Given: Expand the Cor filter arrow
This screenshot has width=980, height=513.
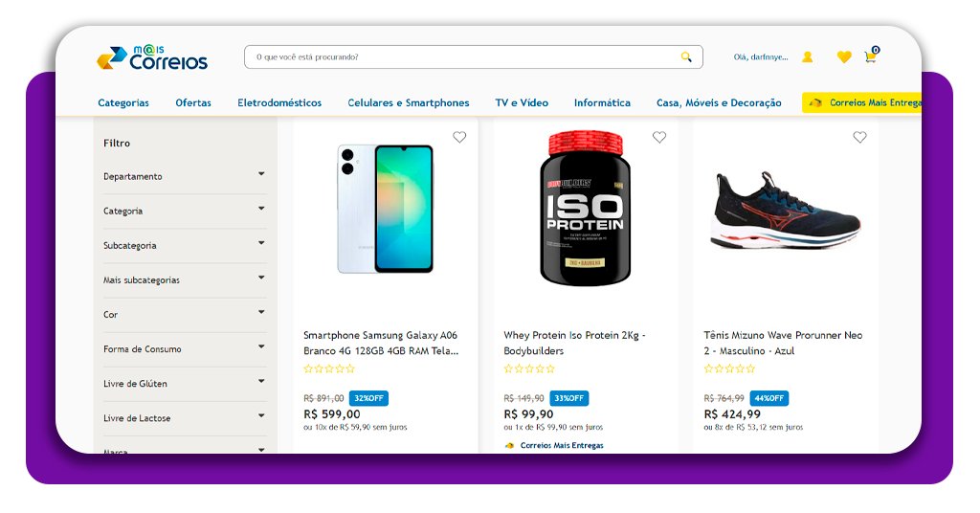Looking at the screenshot, I should pos(261,312).
